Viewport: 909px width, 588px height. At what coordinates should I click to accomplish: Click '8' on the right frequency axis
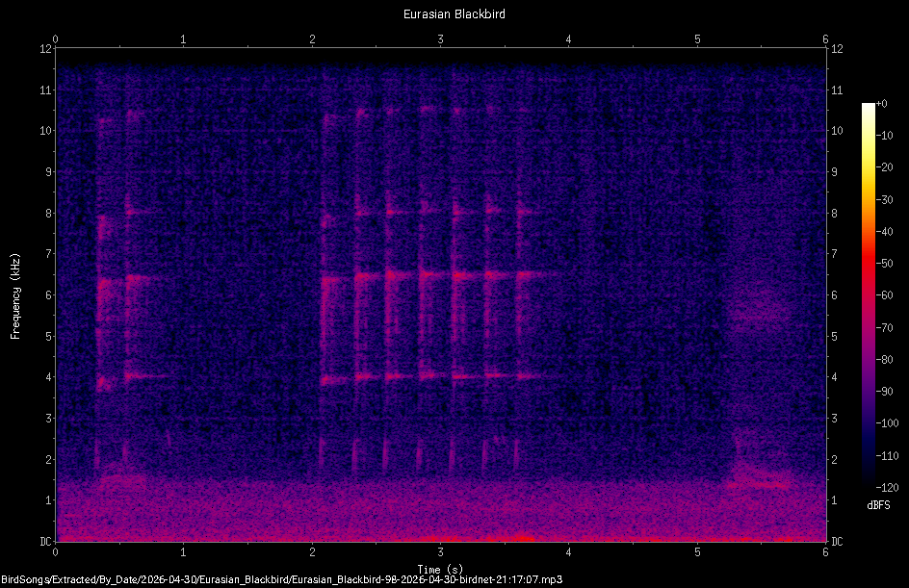click(834, 214)
